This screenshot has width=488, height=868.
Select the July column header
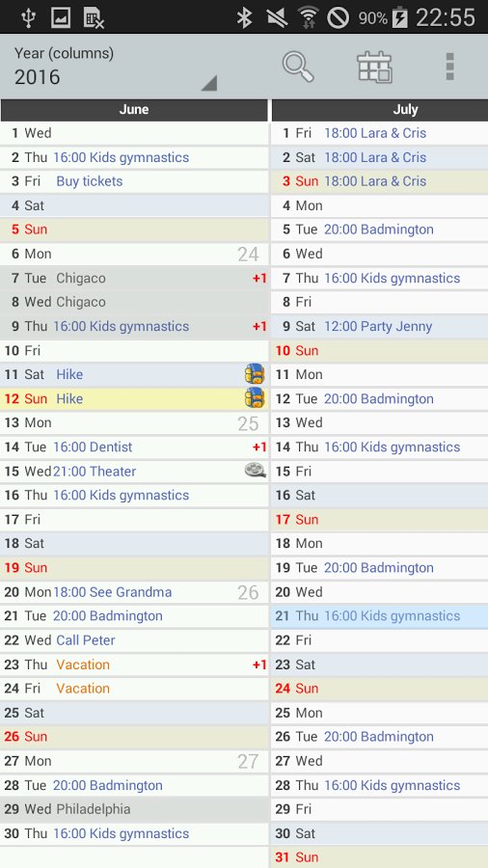406,110
